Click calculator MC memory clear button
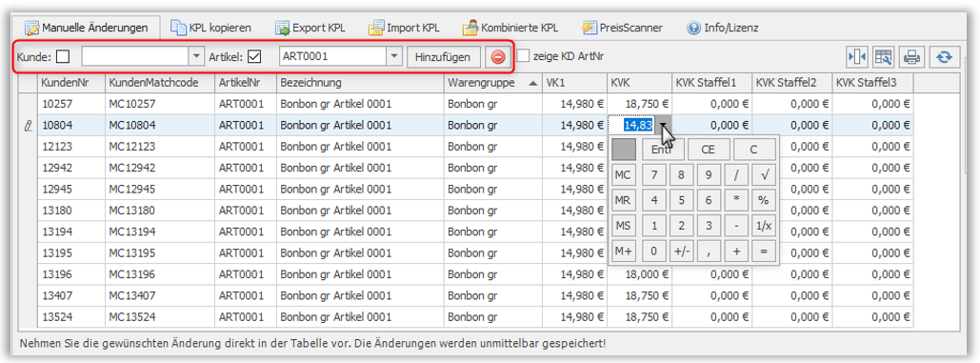Screen dimensions: 980x363 [623, 175]
